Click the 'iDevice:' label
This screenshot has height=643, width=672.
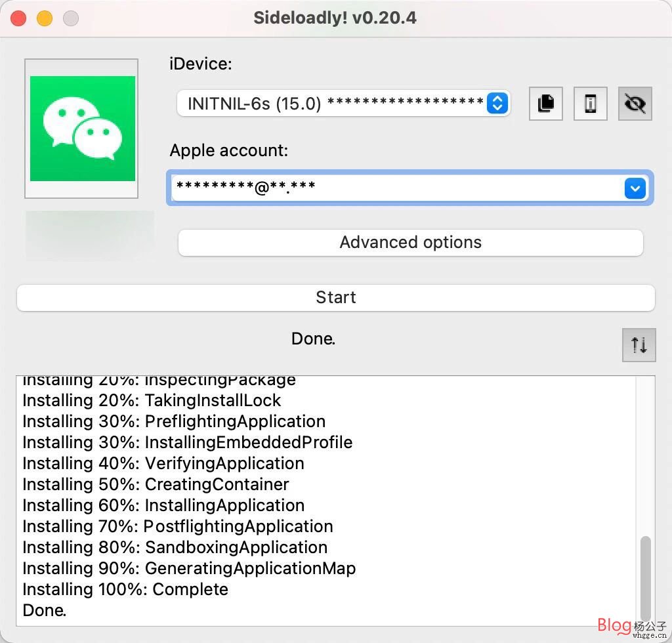click(x=201, y=64)
